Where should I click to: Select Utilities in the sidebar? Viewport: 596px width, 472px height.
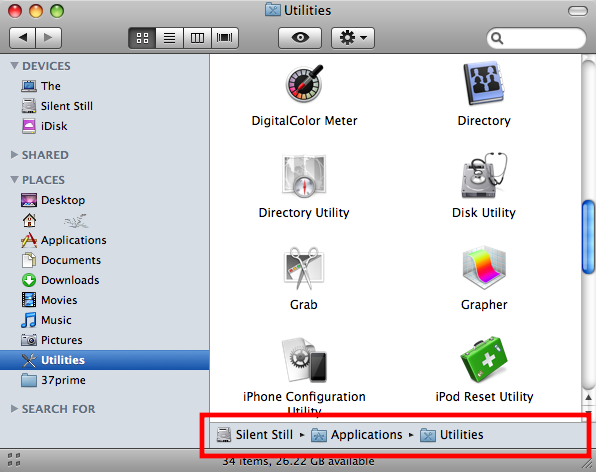click(x=105, y=360)
